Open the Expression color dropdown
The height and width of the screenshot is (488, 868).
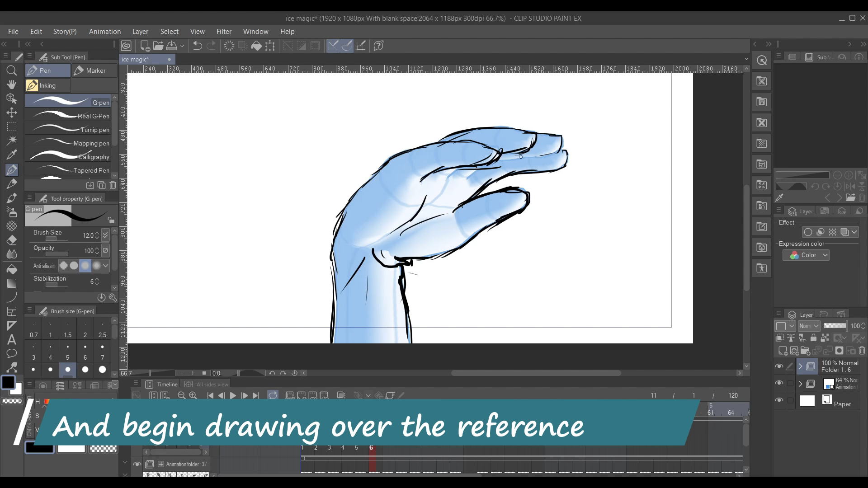click(806, 255)
